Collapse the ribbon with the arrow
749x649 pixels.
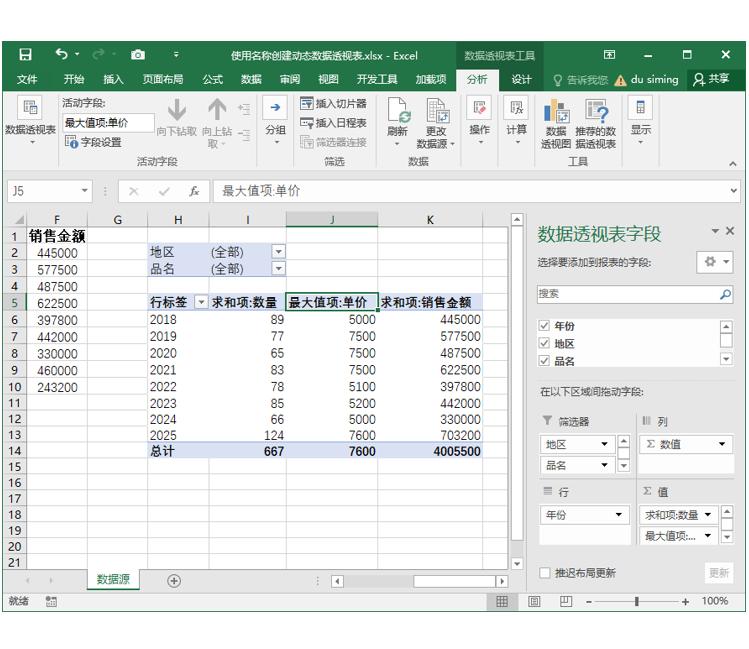(733, 164)
